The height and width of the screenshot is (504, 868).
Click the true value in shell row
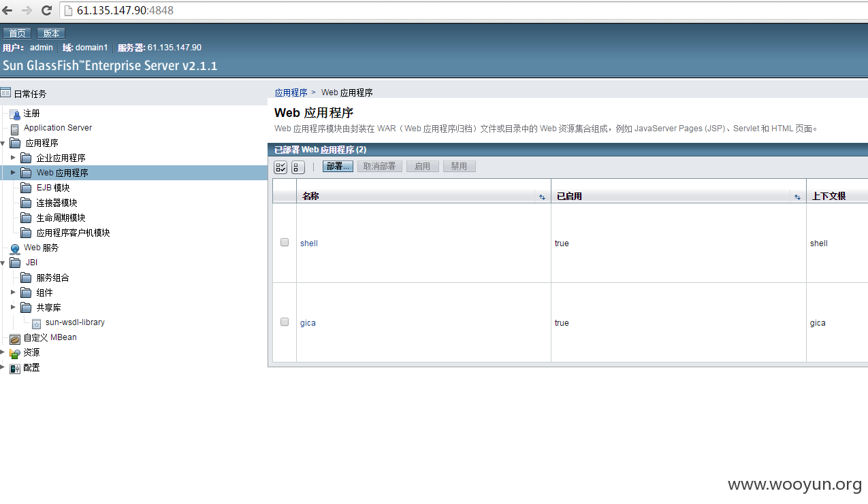coord(562,243)
